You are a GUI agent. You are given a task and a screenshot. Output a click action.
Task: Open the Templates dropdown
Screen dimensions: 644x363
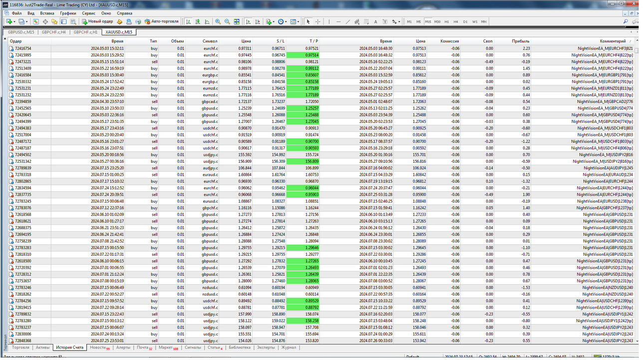(295, 21)
